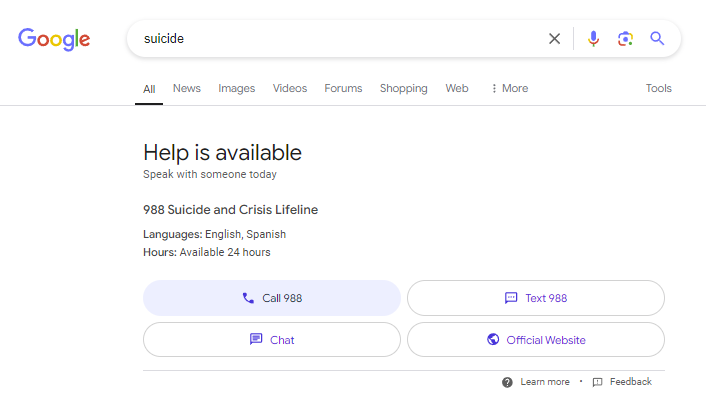
Task: Open the lifeline Chat button
Action: click(272, 340)
